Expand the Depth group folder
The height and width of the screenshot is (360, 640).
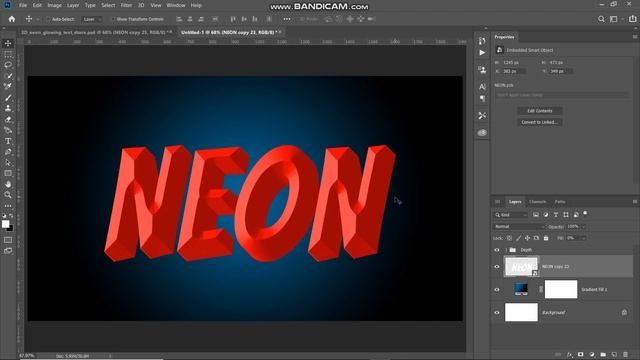click(506, 250)
